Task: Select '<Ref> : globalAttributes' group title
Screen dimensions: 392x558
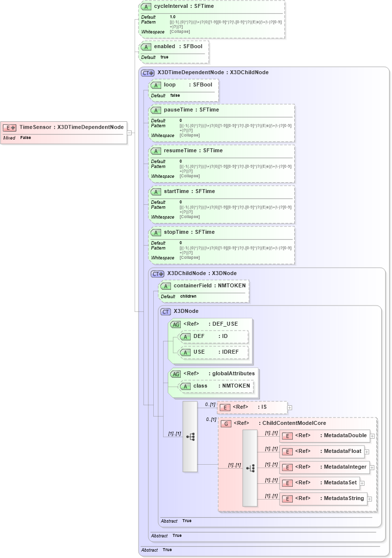Action: [x=219, y=373]
